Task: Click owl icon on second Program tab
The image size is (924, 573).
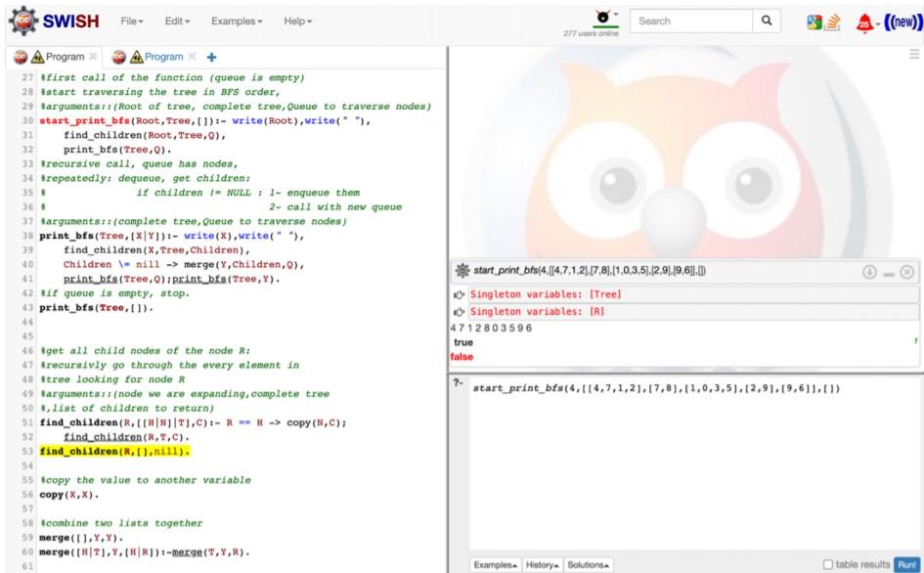Action: (x=119, y=57)
